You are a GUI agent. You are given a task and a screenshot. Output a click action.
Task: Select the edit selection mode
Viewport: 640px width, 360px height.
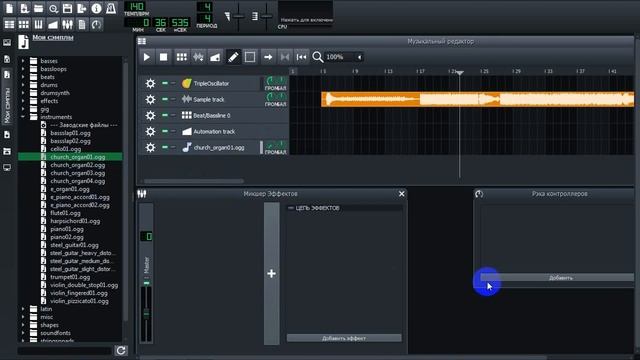250,57
